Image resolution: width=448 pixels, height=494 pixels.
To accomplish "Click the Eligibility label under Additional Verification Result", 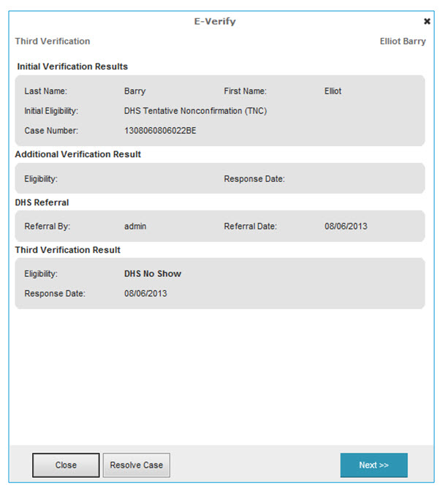I will (41, 178).
